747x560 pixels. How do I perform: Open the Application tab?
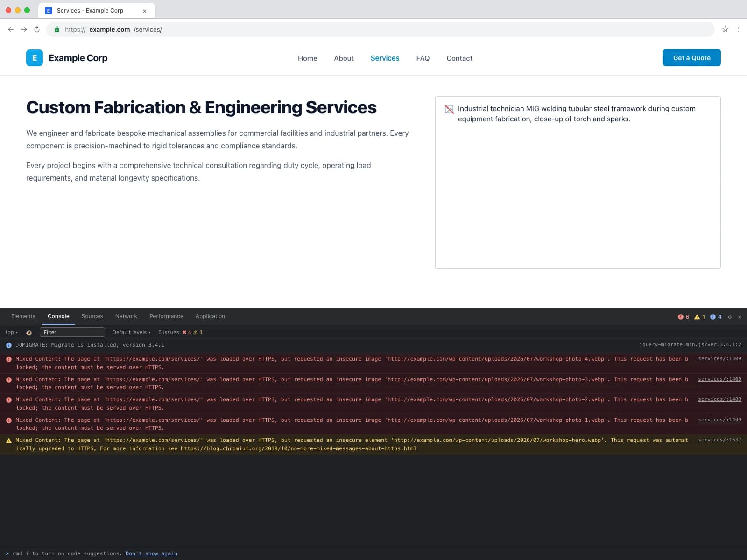tap(210, 316)
